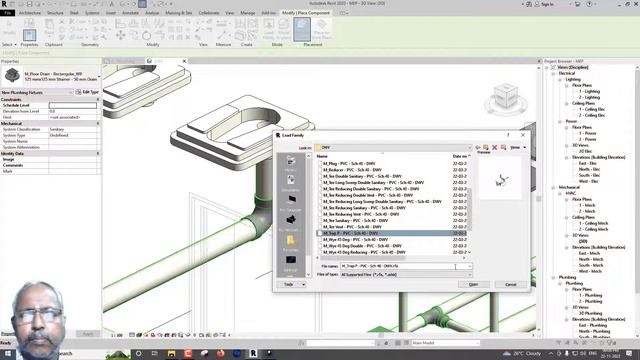Select M_Wye 45 Deg Double - PVC file

(x=362, y=246)
